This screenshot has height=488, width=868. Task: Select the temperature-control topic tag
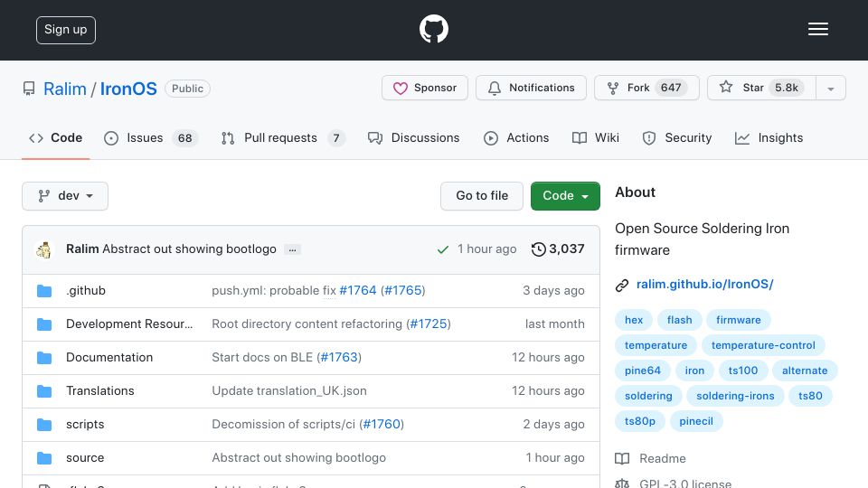click(763, 345)
